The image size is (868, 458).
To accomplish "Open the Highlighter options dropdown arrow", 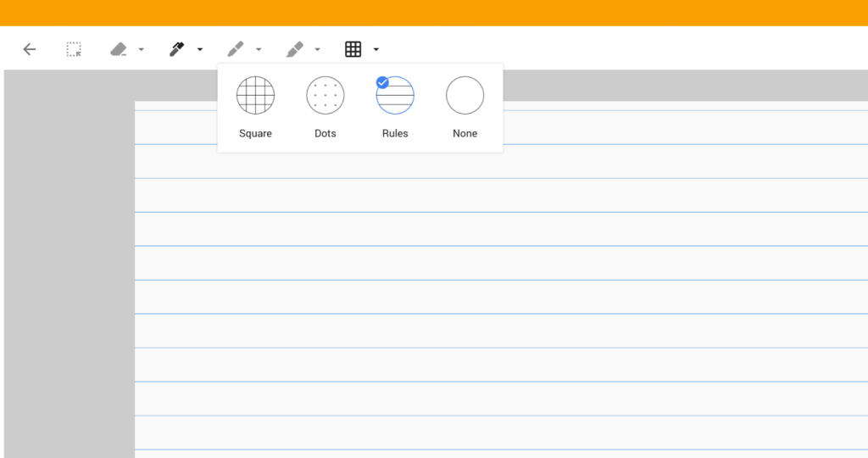I will pos(317,49).
